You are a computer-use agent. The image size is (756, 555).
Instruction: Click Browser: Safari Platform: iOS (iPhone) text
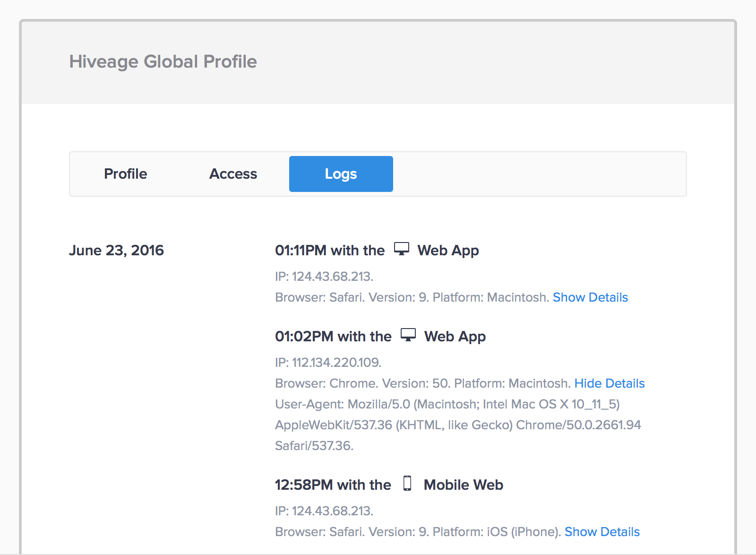pyautogui.click(x=418, y=532)
